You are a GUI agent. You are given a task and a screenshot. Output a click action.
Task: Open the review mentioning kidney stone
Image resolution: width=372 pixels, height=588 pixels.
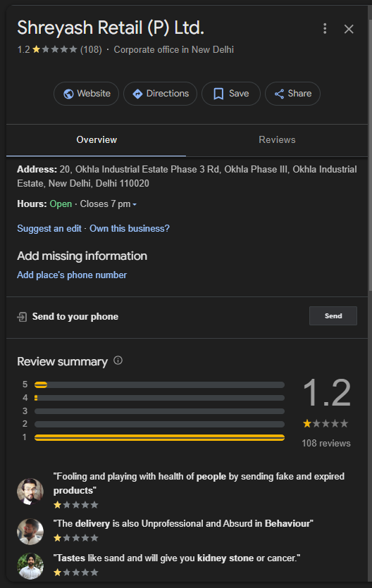177,558
